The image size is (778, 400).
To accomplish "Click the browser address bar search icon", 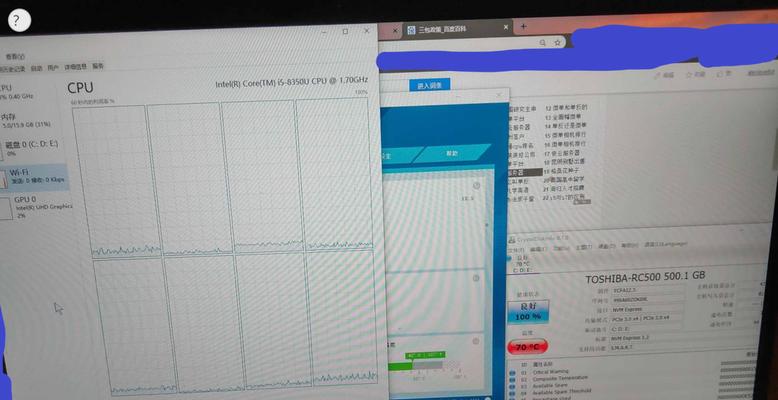I will tap(542, 43).
